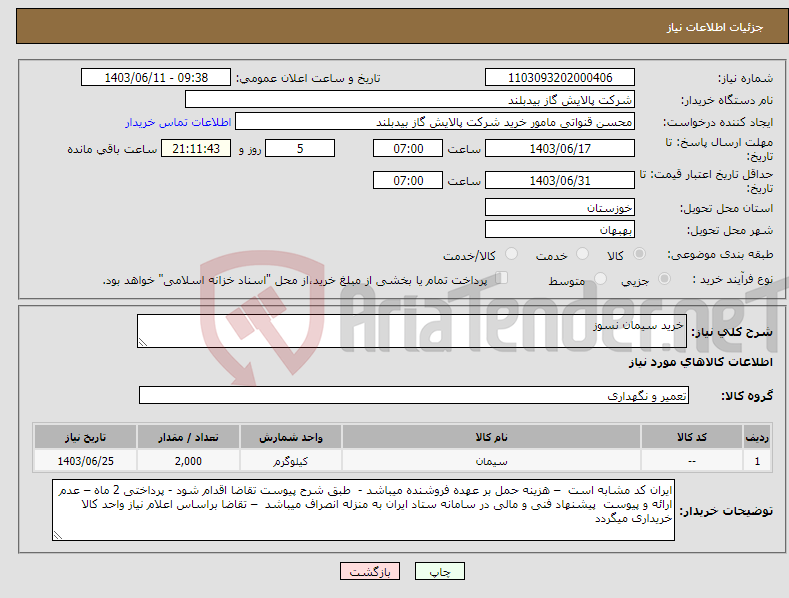Click the need number field 1103093202000406
789x598 pixels.
[x=560, y=78]
